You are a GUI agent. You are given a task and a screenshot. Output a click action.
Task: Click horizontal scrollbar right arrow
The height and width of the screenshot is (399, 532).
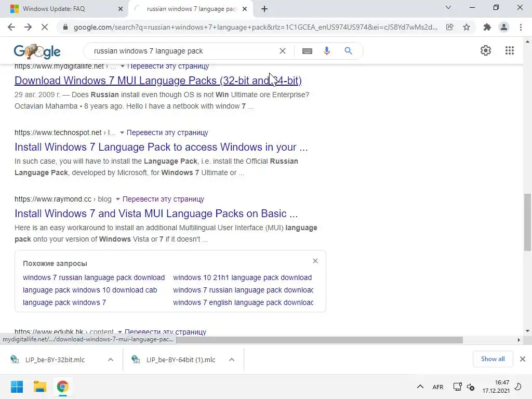[x=518, y=340]
